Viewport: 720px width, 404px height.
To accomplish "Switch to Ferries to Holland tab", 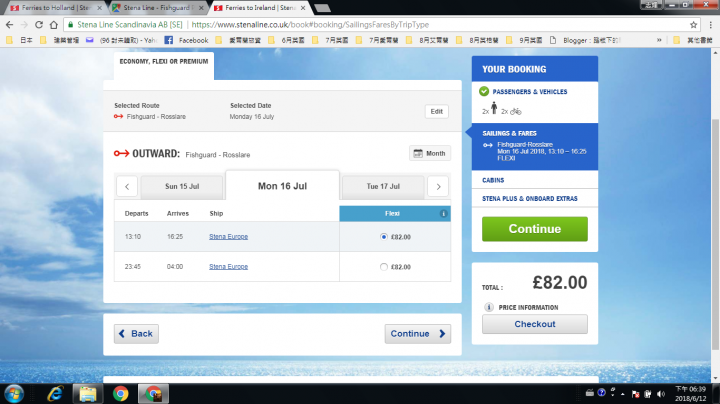I will (x=55, y=8).
